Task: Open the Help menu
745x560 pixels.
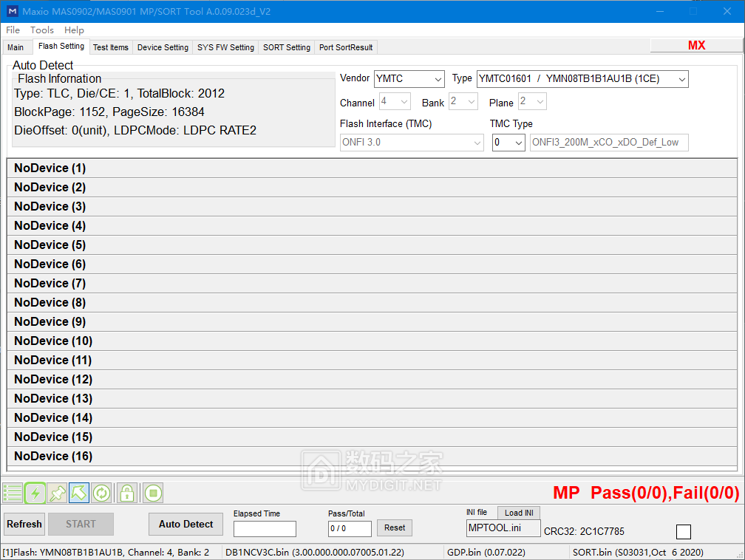Action: tap(74, 30)
